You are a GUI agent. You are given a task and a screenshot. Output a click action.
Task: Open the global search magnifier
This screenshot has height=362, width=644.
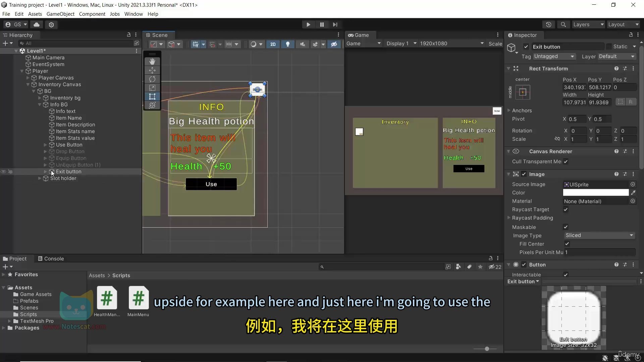(x=563, y=24)
